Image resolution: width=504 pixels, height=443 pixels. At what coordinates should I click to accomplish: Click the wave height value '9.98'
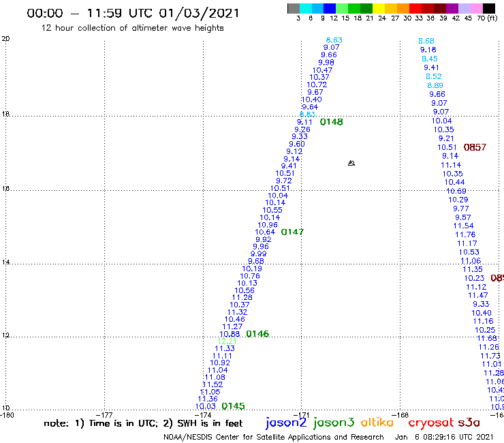coord(326,63)
